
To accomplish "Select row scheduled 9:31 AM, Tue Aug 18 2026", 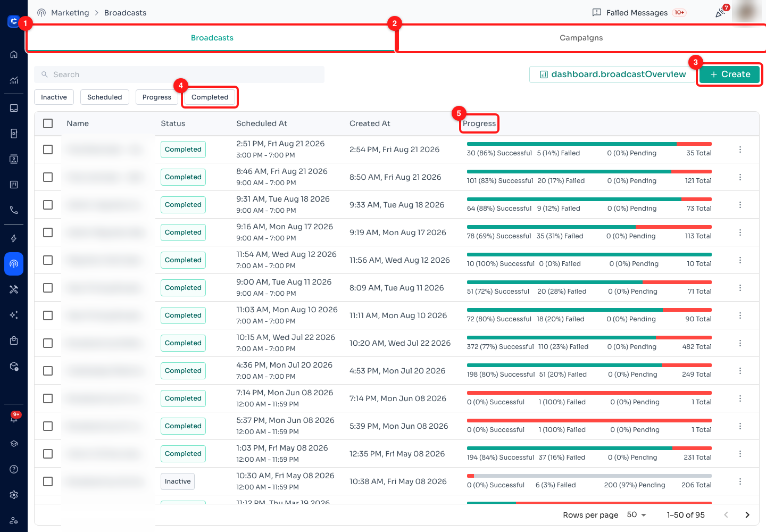I will click(48, 205).
